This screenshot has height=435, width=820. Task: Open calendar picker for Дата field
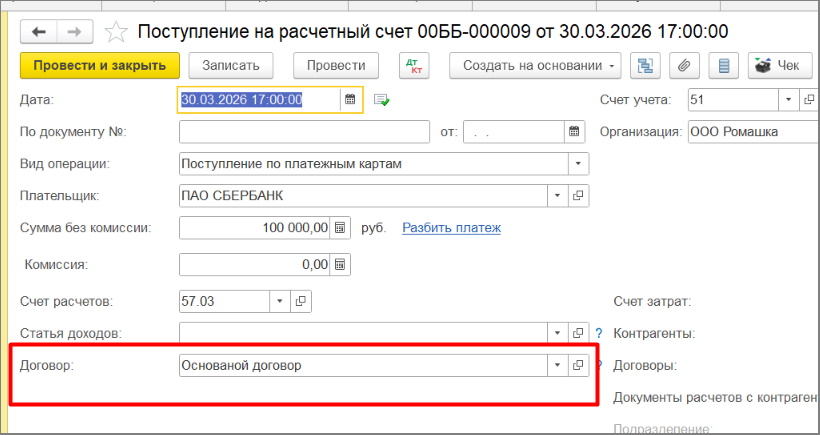coord(350,99)
